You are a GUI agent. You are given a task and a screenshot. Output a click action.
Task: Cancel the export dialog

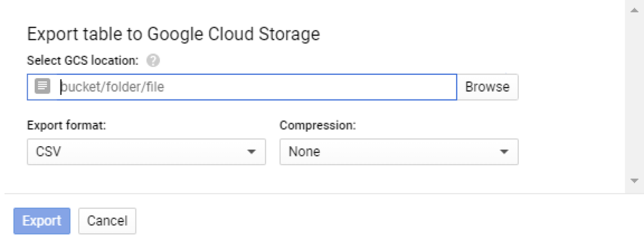(x=107, y=221)
